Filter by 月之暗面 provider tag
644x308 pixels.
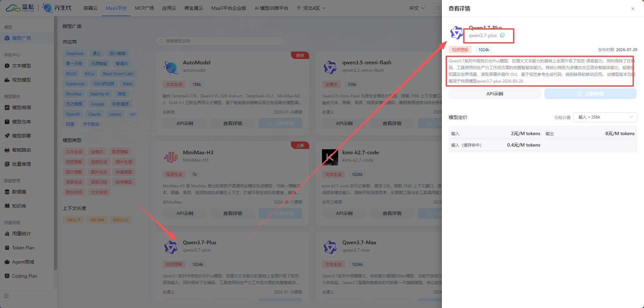(74, 104)
